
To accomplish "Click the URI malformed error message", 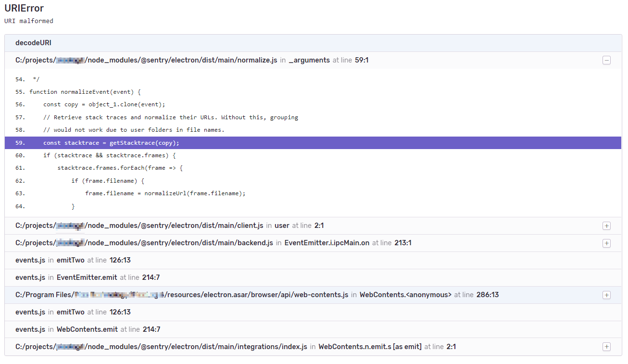I will tap(29, 21).
